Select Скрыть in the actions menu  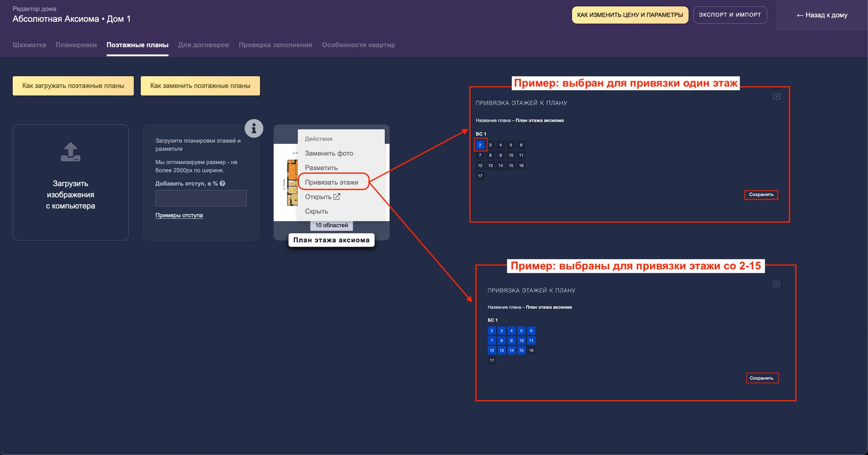[x=316, y=211]
